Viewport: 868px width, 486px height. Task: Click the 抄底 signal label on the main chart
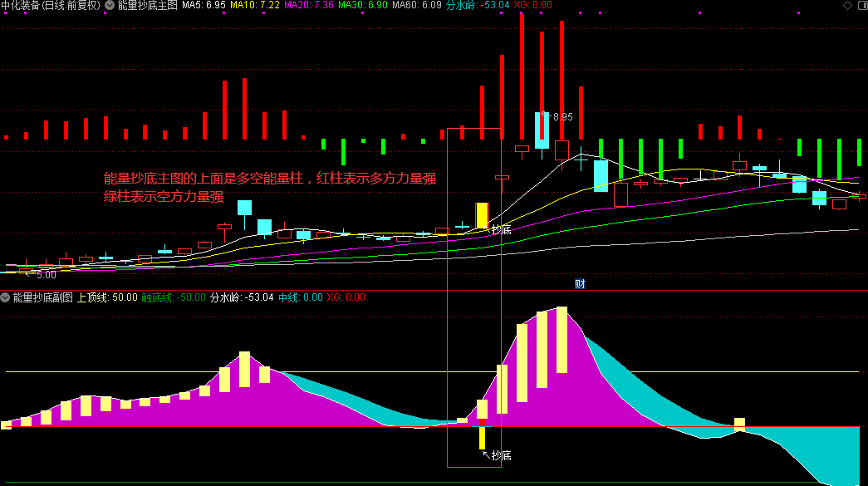pos(502,230)
